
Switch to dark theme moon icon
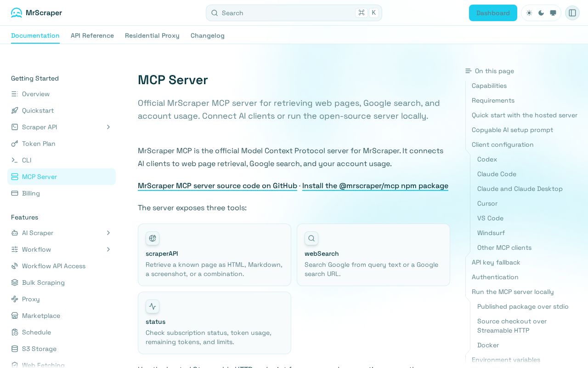tap(541, 13)
